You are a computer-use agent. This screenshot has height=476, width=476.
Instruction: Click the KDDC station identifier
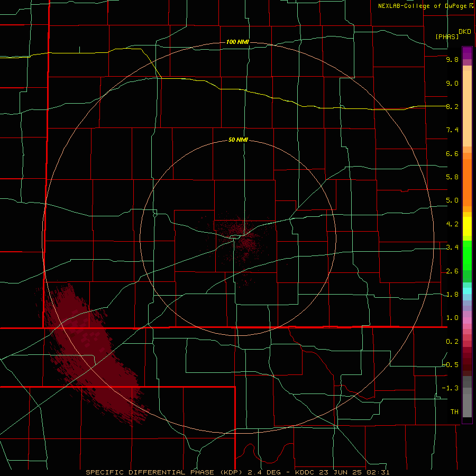(x=304, y=472)
